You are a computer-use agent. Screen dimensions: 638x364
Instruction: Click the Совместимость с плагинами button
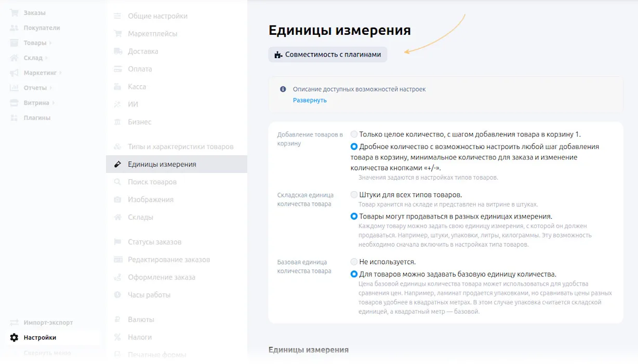[x=327, y=54]
